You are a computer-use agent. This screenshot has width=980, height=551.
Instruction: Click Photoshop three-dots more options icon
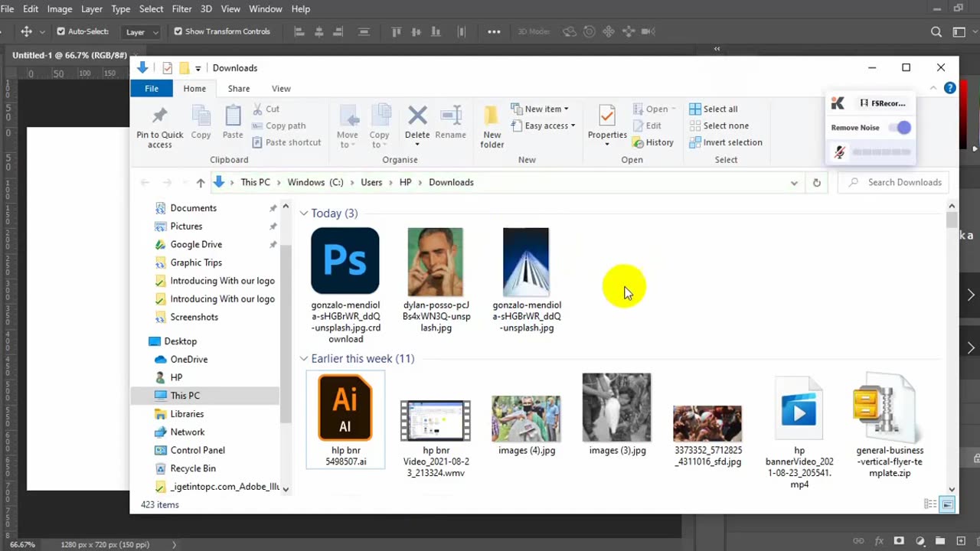pos(494,31)
